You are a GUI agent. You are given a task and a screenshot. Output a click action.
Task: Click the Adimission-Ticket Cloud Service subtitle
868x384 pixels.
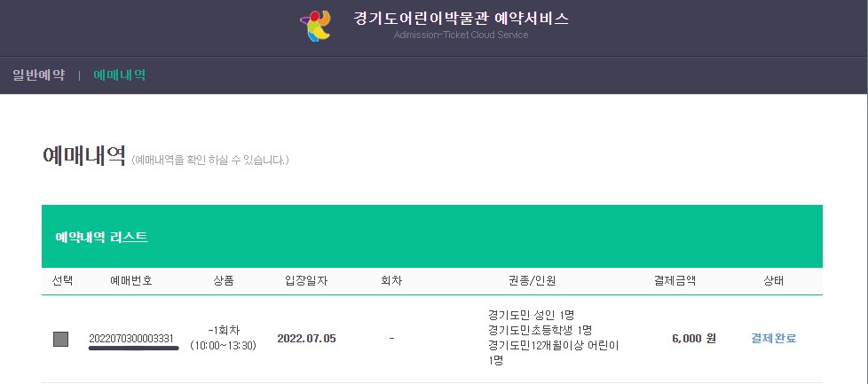462,35
